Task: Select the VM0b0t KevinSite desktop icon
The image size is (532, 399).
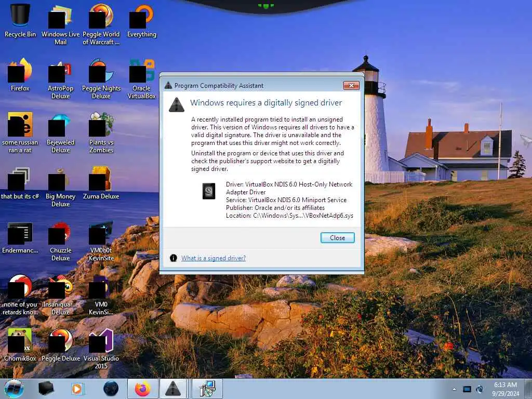Action: click(x=101, y=241)
